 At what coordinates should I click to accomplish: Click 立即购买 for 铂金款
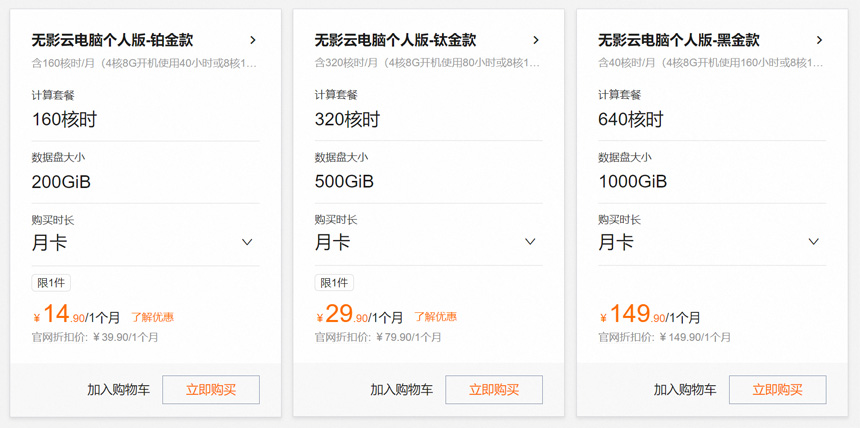(x=211, y=390)
